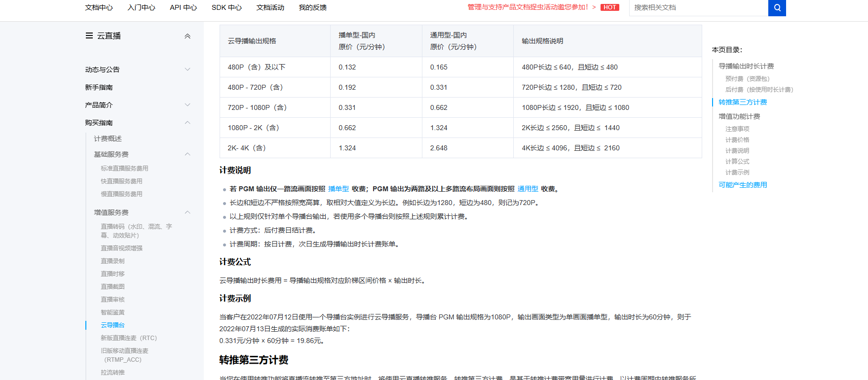Jump to 计费示例 in page contents
868x380 pixels.
coord(737,172)
